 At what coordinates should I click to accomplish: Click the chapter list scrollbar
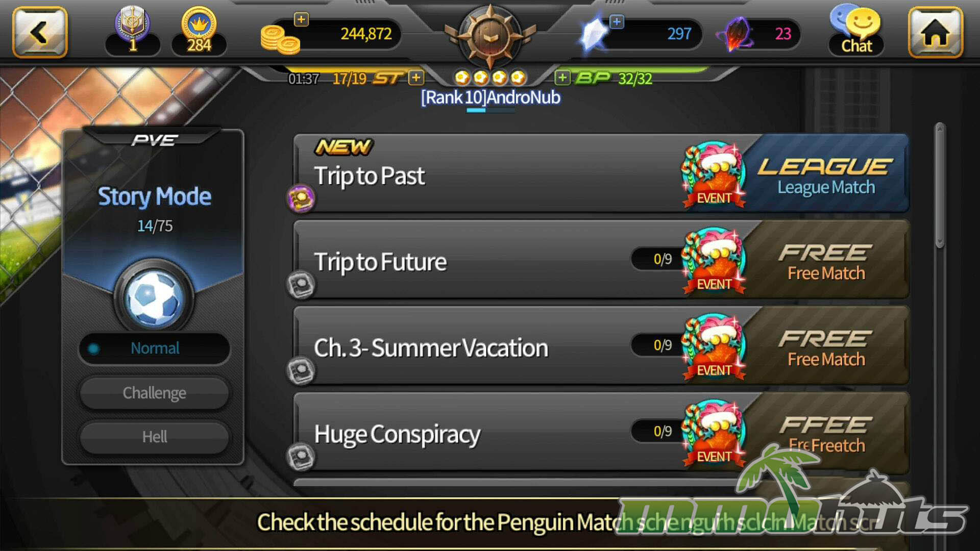[x=940, y=186]
